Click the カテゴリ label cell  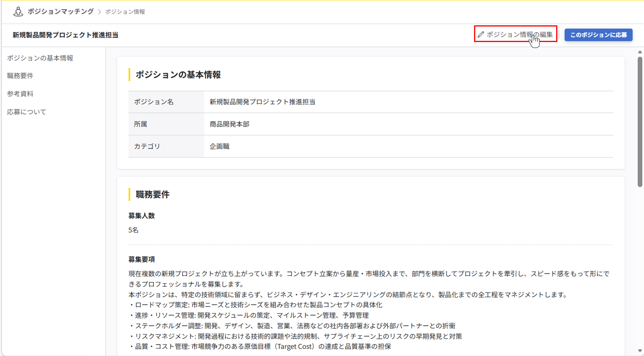166,146
